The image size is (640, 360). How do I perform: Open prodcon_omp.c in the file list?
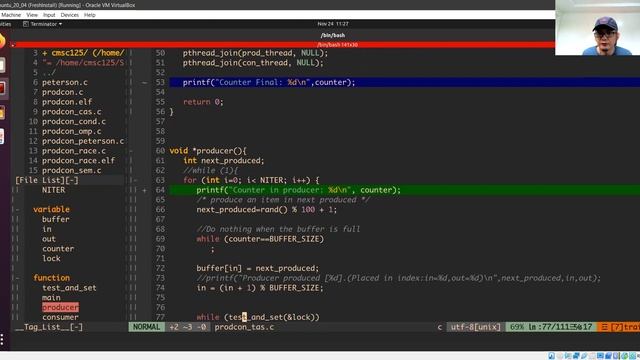pos(71,131)
